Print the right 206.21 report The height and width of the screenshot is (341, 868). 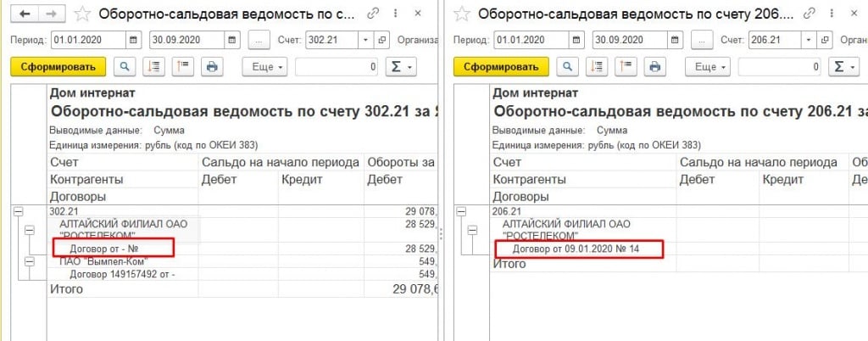tap(654, 67)
